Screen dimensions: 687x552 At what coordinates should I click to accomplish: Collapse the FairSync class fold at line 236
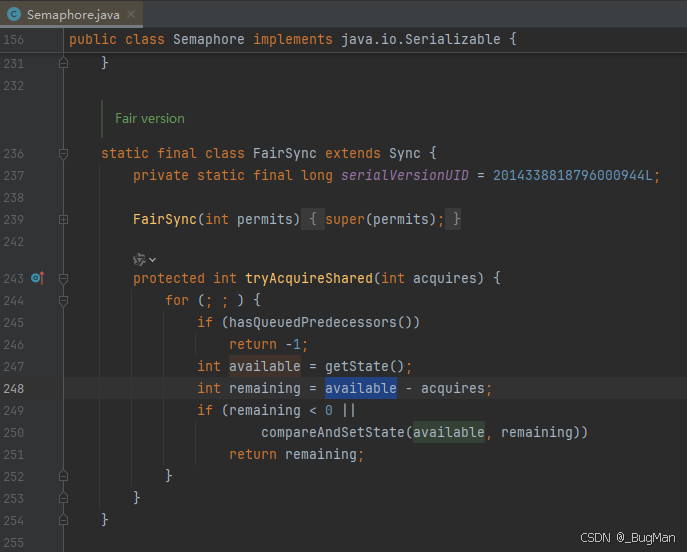[x=63, y=154]
